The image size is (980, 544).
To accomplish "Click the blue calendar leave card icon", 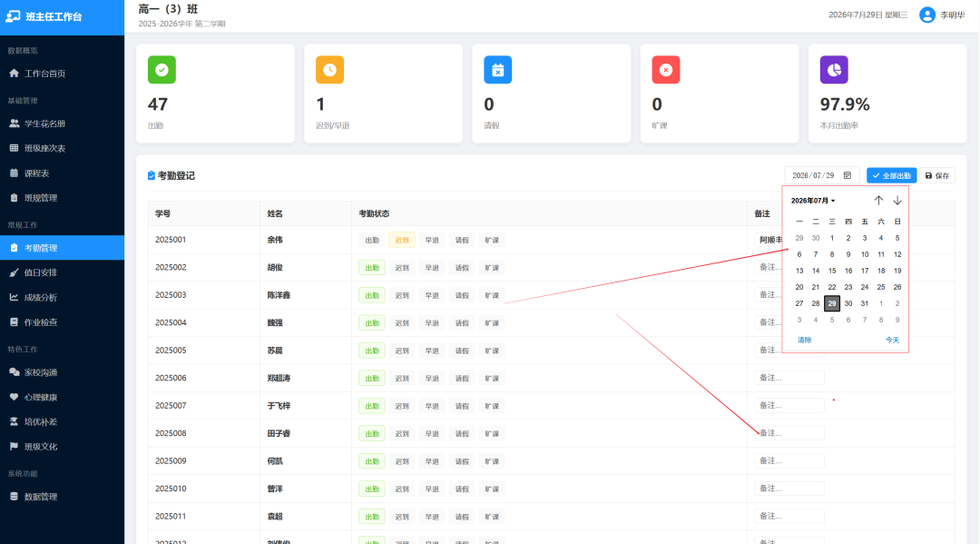I will pos(497,70).
